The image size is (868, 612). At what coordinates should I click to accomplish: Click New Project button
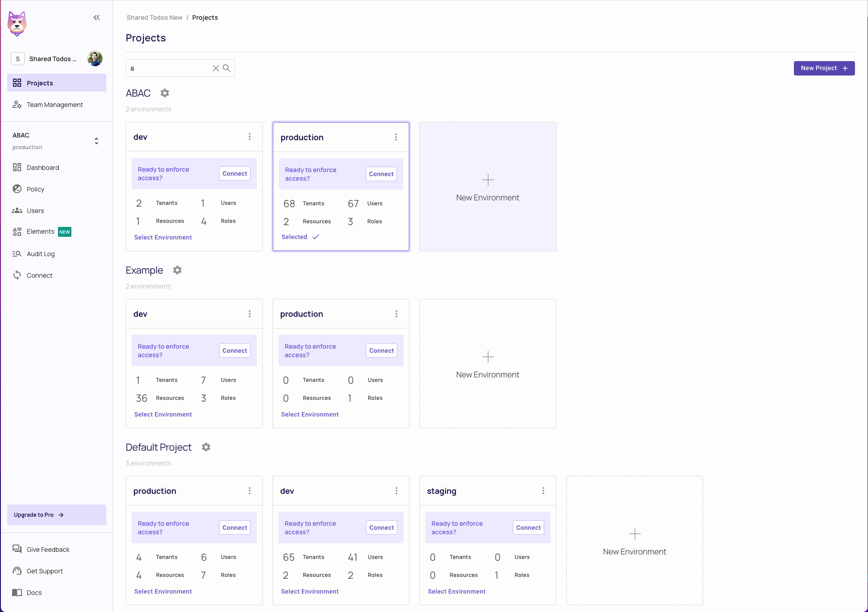824,67
